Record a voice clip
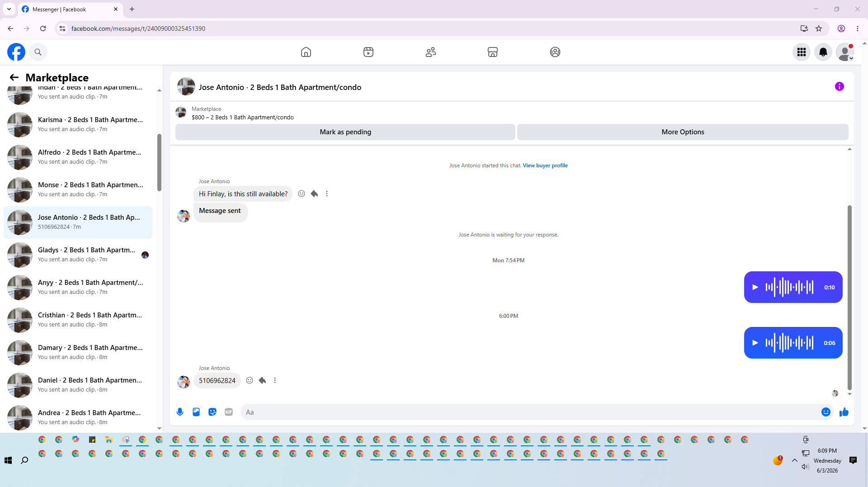 (180, 412)
